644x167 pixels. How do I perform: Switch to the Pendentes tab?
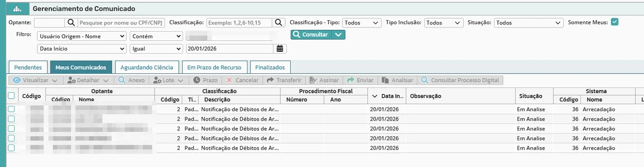click(28, 67)
